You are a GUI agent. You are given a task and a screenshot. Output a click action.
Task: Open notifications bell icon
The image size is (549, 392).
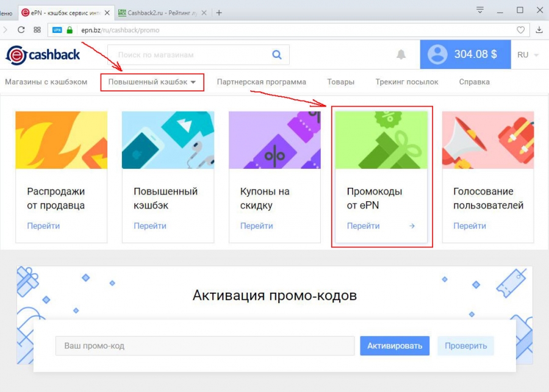(x=401, y=54)
